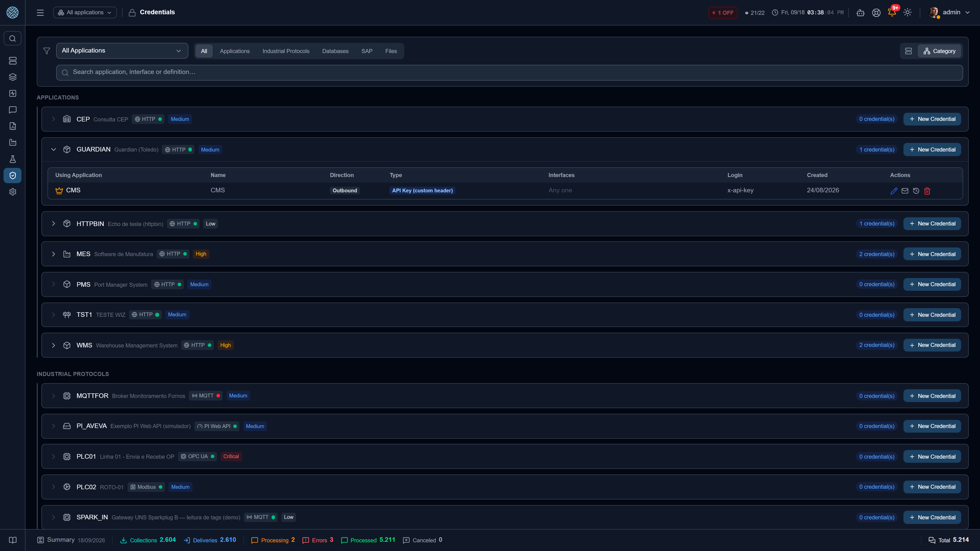
Task: Expand the MES application row
Action: (54, 254)
